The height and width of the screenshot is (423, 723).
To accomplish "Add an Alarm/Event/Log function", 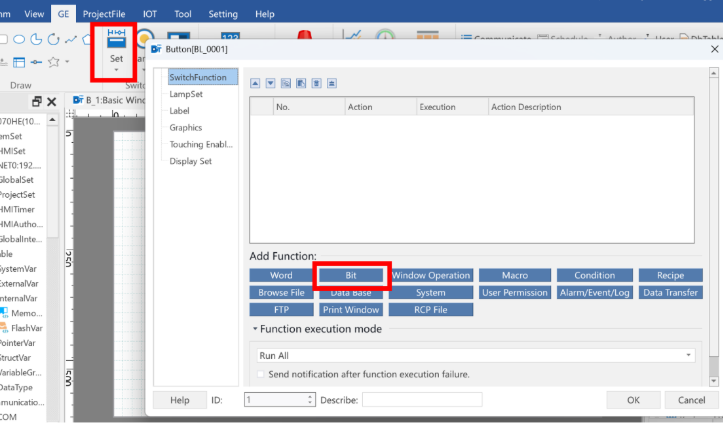I will 595,292.
